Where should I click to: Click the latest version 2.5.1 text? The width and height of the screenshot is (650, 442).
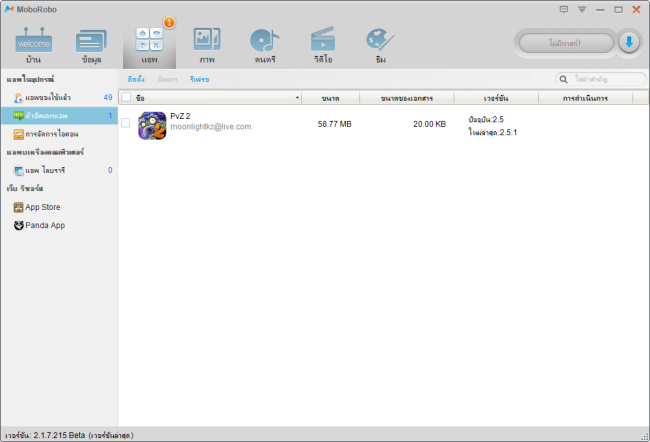coord(492,132)
